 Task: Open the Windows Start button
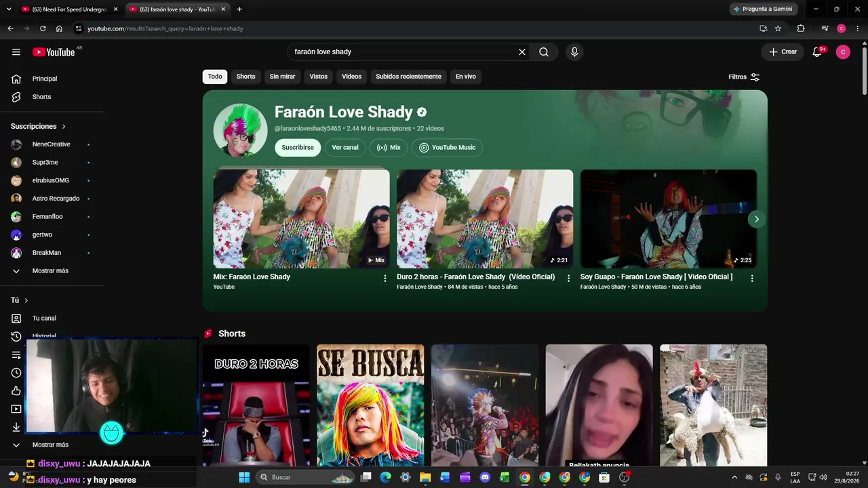pos(244,477)
